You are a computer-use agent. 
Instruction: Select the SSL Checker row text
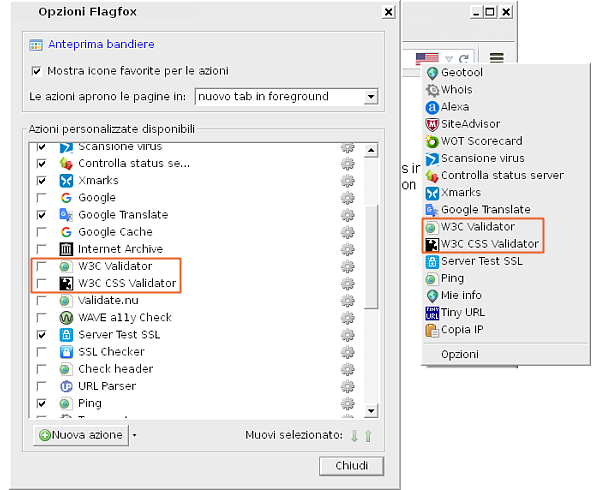111,352
